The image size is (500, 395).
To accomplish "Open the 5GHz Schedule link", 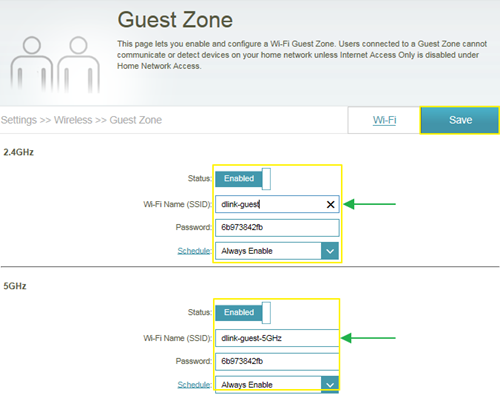I will (x=194, y=385).
